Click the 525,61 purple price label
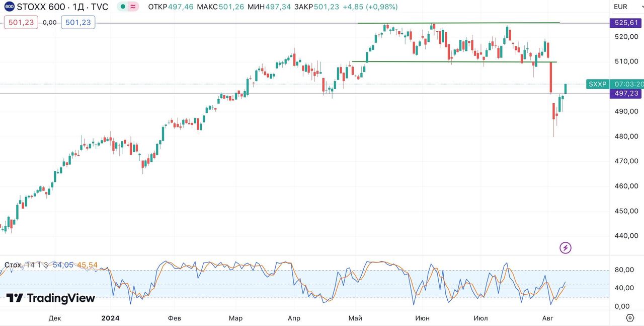Viewport: 644px width, 326px height. (x=625, y=23)
